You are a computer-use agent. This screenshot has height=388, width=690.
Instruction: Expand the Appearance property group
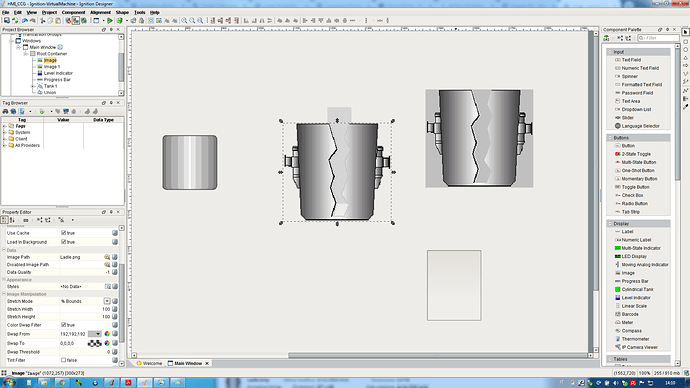(4, 279)
